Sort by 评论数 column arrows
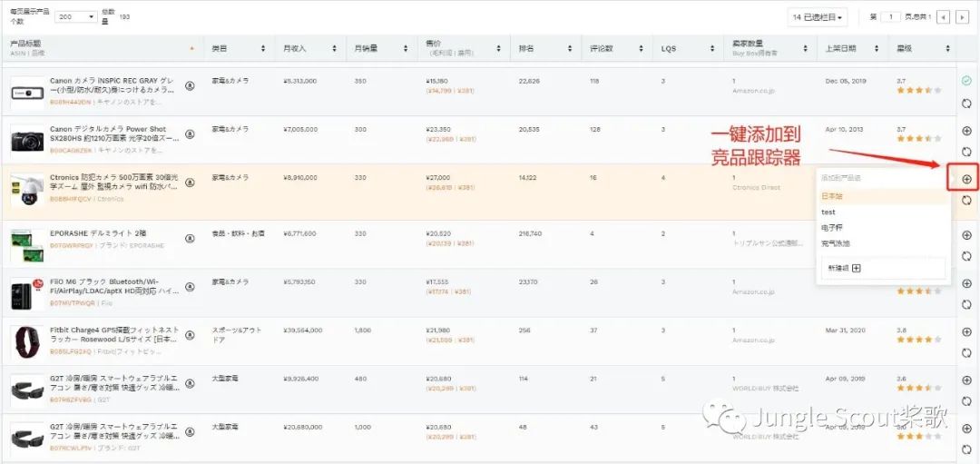 (x=641, y=48)
